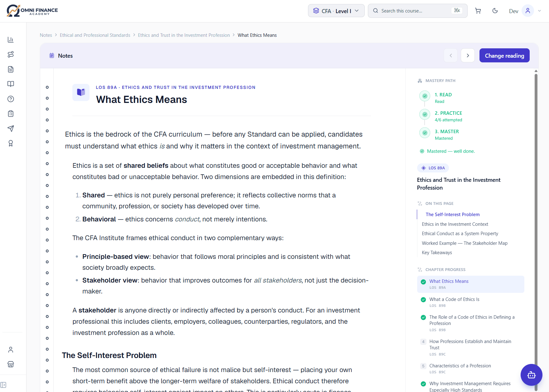Click the Omni Finance Academy logo
The height and width of the screenshot is (392, 549).
click(32, 11)
